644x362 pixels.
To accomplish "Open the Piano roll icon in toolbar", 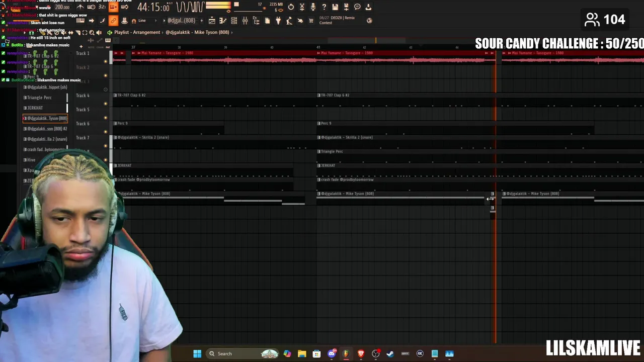I will (223, 21).
